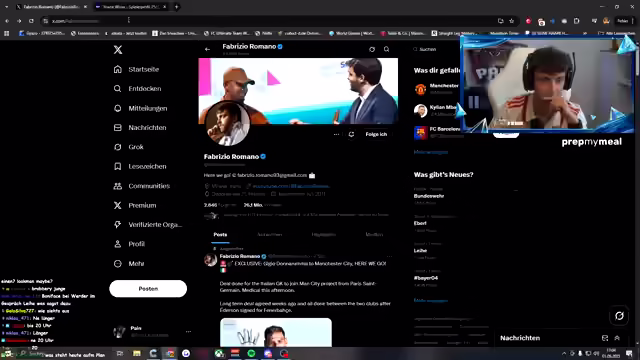Open a new browser tab
The height and width of the screenshot is (360, 640).
176,7
